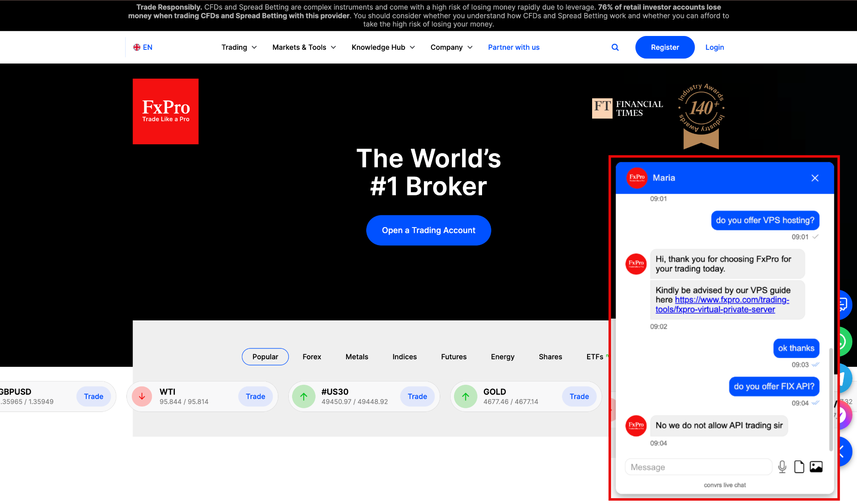The image size is (857, 504).
Task: Select the Futures tab
Action: (454, 357)
